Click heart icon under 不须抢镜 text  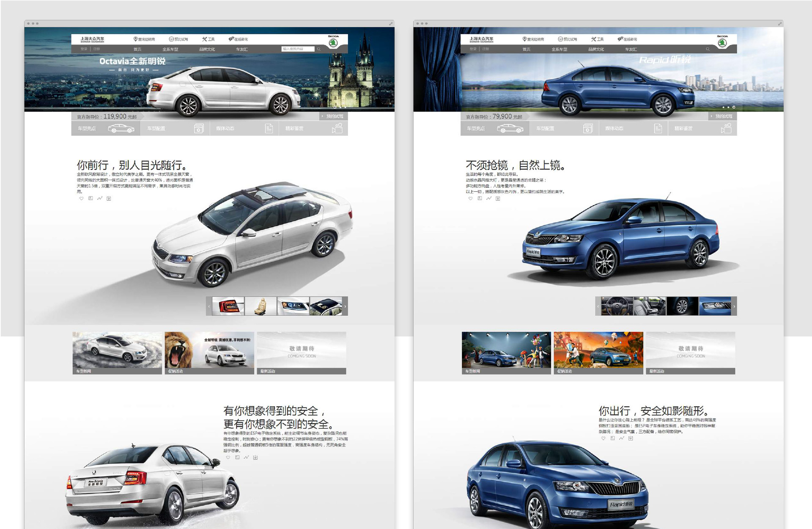[470, 198]
